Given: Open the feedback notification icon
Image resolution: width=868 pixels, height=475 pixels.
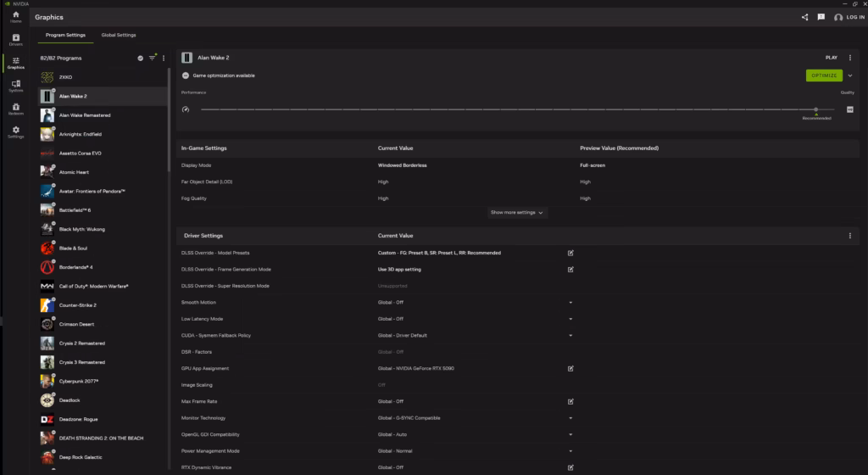Looking at the screenshot, I should point(821,17).
